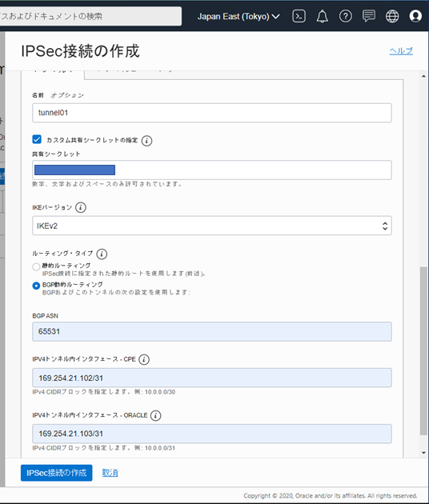Click the BGP ASN input field
This screenshot has height=504, width=429.
coord(212,331)
